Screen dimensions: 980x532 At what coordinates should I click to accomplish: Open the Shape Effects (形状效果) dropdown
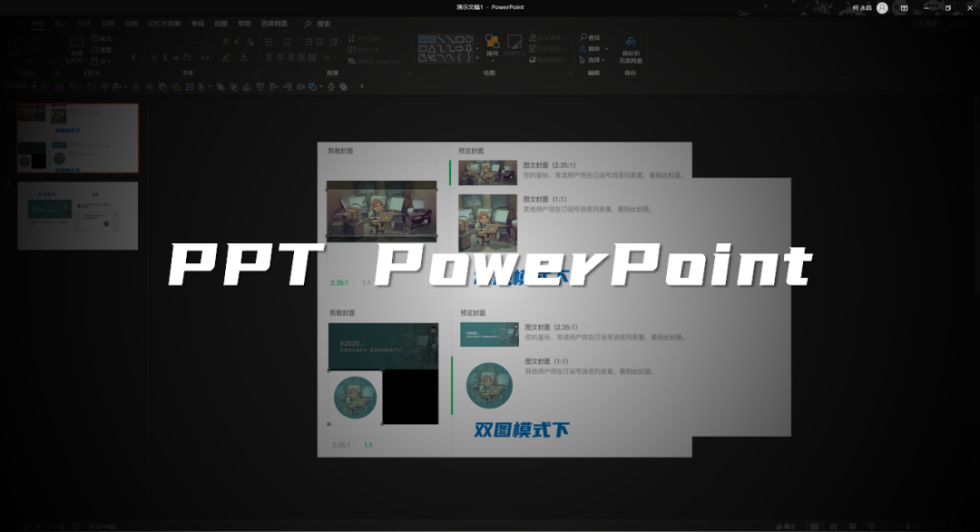pos(545,60)
